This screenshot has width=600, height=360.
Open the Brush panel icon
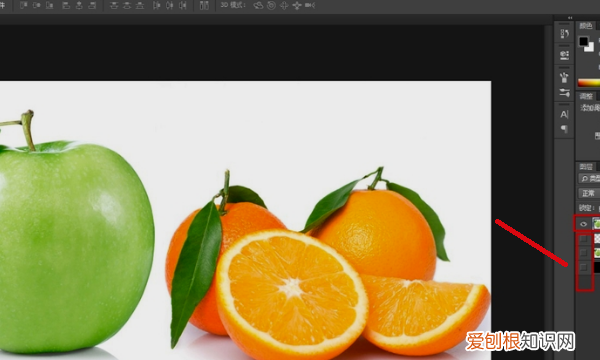click(x=564, y=92)
